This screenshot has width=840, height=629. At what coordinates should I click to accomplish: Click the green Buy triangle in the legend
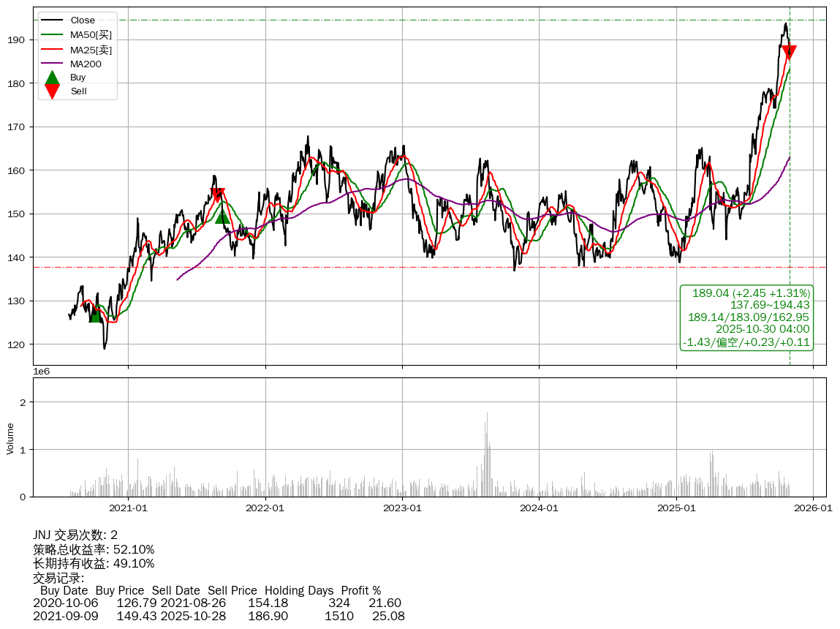(x=52, y=78)
